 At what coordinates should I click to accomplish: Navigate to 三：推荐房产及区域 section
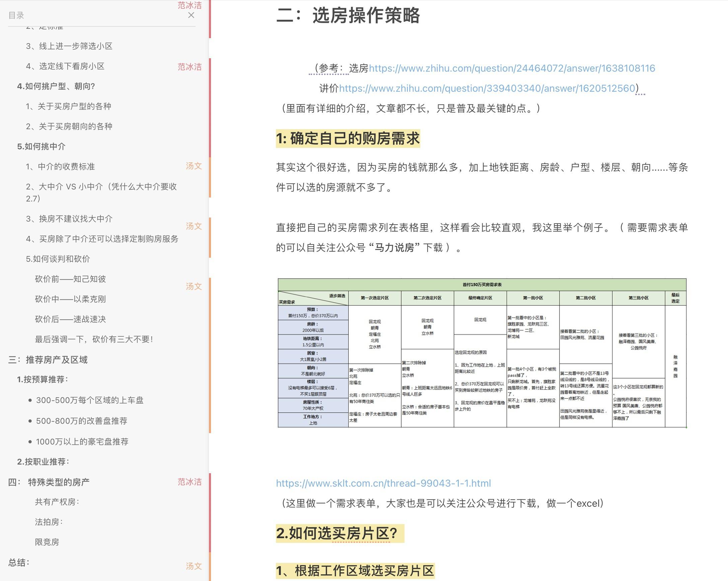point(48,360)
